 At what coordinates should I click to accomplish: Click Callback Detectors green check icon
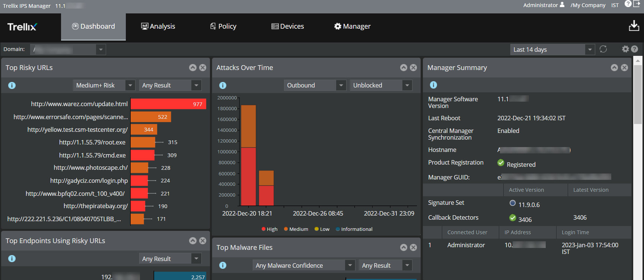coord(513,217)
